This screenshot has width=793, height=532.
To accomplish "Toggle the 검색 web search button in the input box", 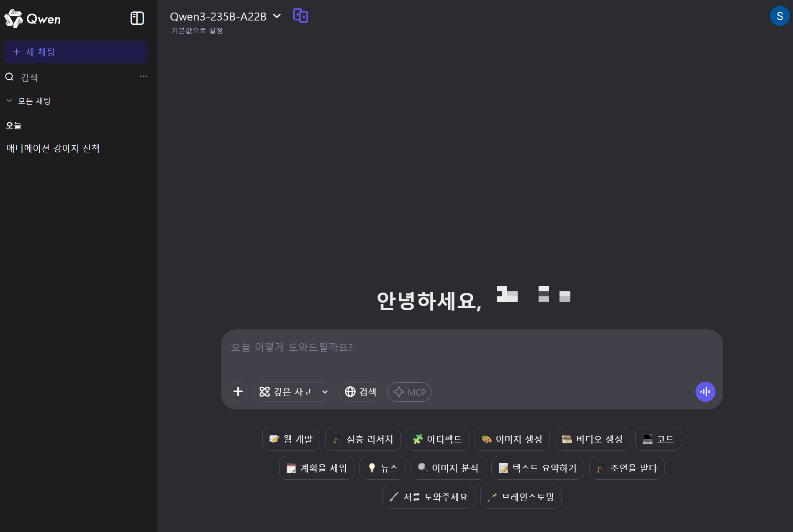I will click(x=360, y=392).
